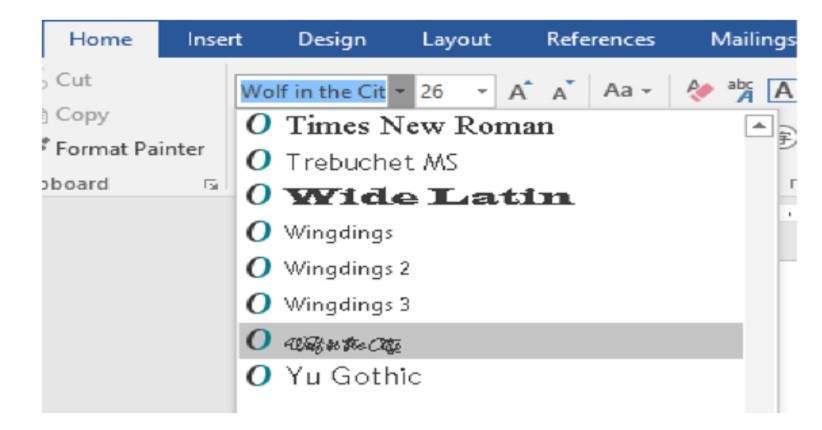822x430 pixels.
Task: Click the Increase Font Size icon
Action: pyautogui.click(x=518, y=92)
